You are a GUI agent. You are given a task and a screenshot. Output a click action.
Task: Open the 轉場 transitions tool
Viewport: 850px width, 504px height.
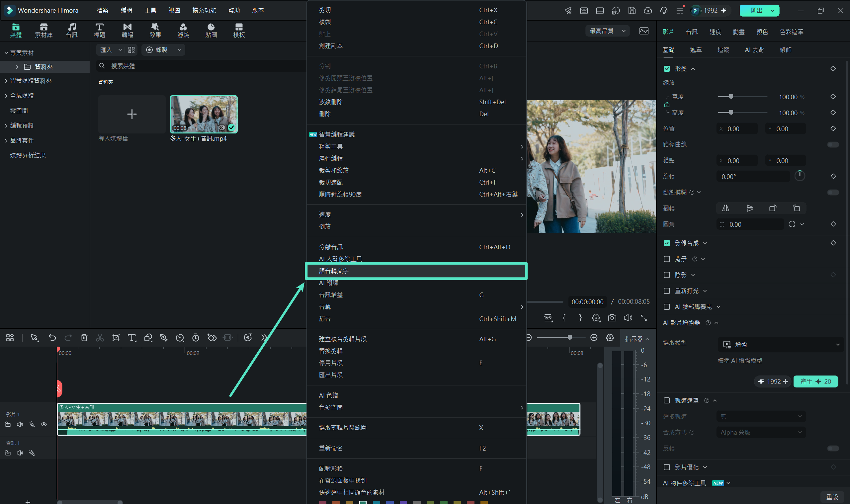click(127, 30)
